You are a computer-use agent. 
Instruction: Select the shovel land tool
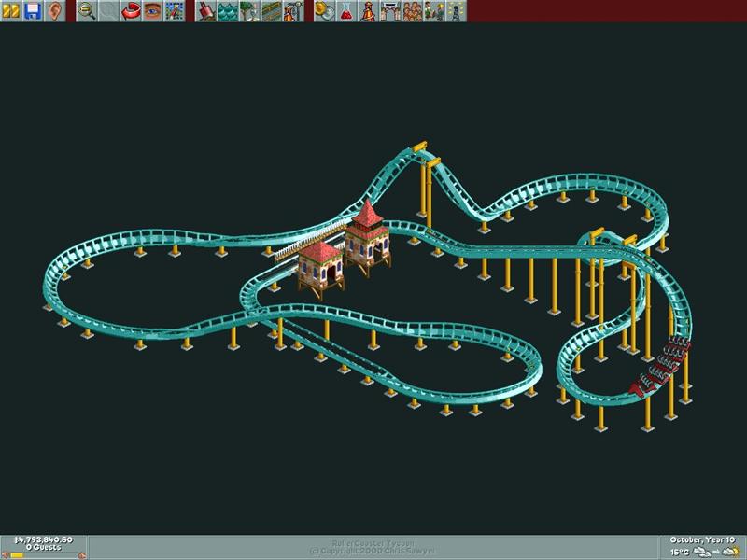[x=206, y=11]
